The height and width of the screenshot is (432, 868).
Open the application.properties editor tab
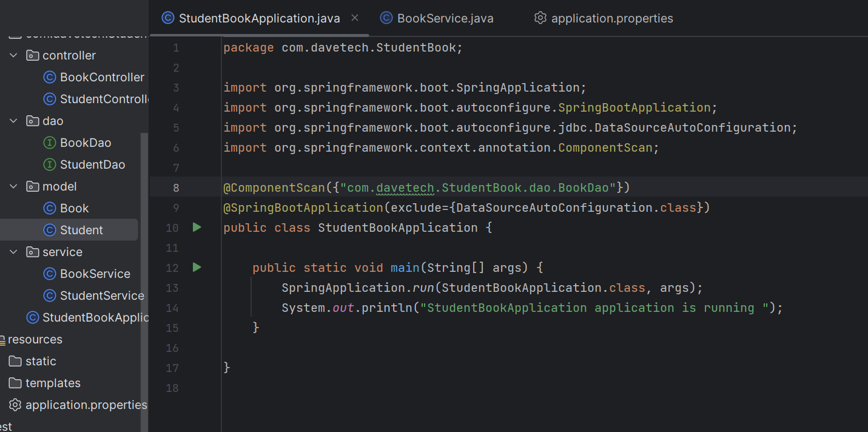611,19
